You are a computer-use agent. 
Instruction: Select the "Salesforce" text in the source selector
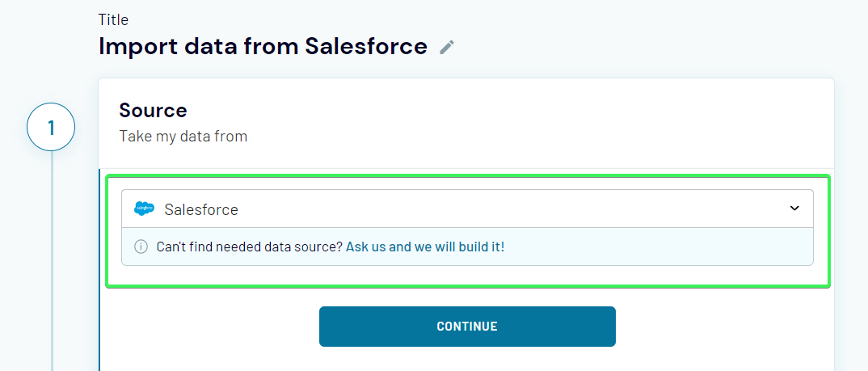tap(201, 209)
